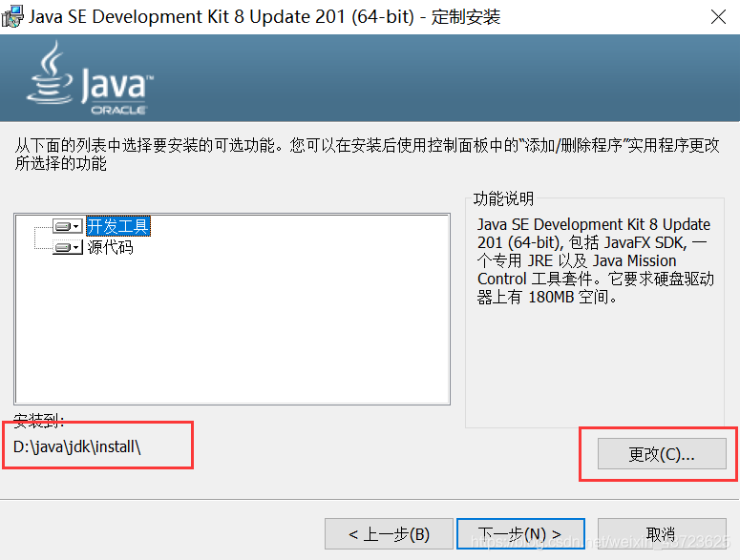This screenshot has height=560, width=740.
Task: Open the 源代码 feature drive dropdown icon
Action: click(67, 247)
